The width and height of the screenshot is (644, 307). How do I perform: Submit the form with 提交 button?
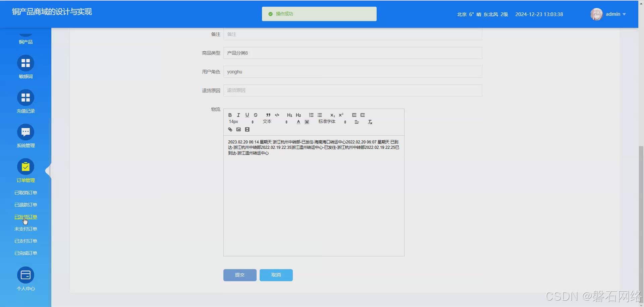[x=240, y=275]
